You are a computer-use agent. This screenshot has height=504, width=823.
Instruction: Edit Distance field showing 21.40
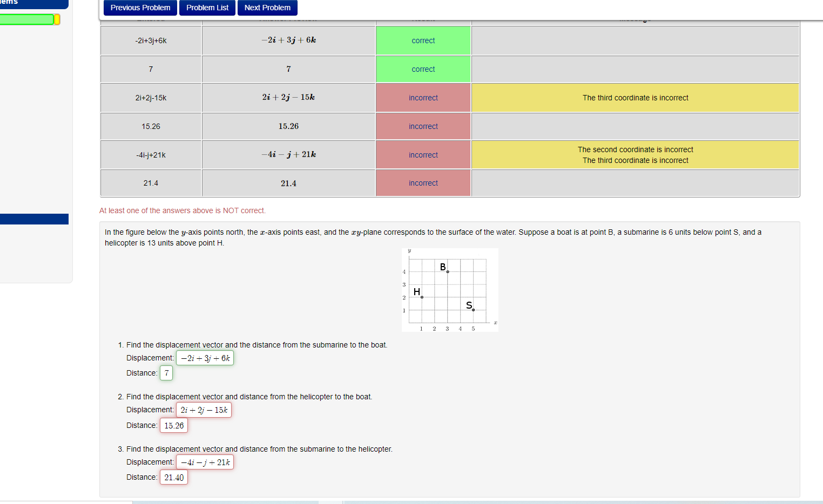174,478
